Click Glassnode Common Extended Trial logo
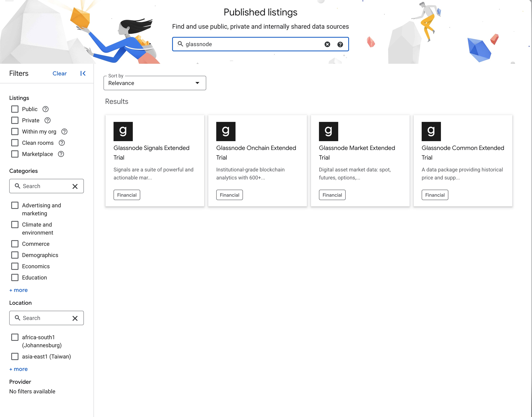Screen dimensions: 532x417 coord(431,131)
